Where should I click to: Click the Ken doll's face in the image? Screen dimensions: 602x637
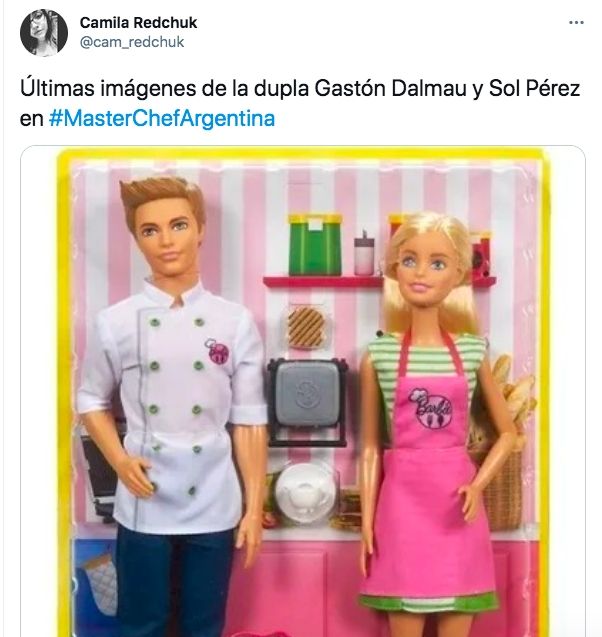[167, 240]
